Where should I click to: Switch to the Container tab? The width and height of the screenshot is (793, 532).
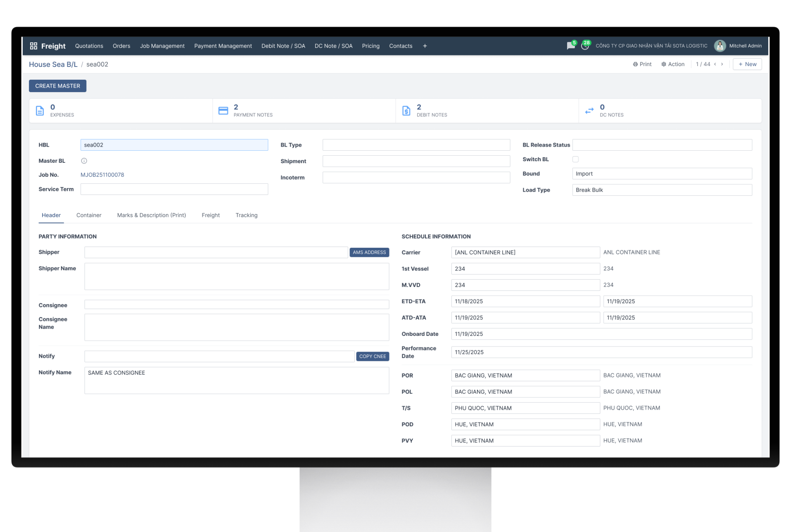tap(89, 215)
